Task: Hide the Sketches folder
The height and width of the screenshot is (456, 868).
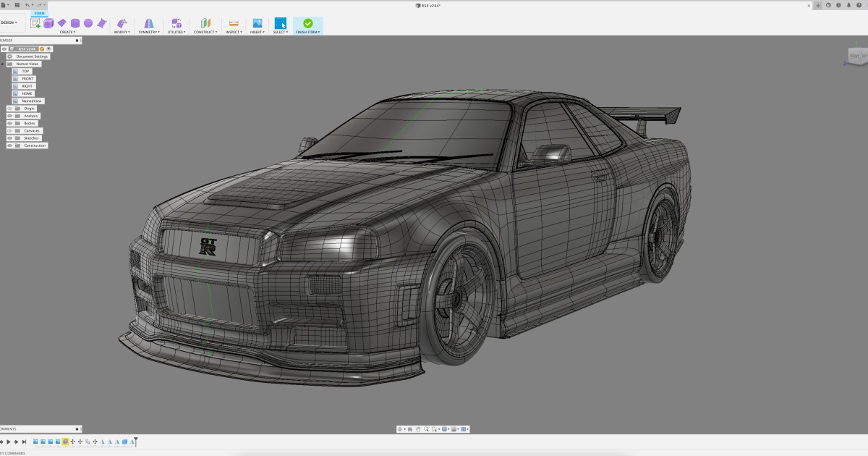Action: pos(9,138)
